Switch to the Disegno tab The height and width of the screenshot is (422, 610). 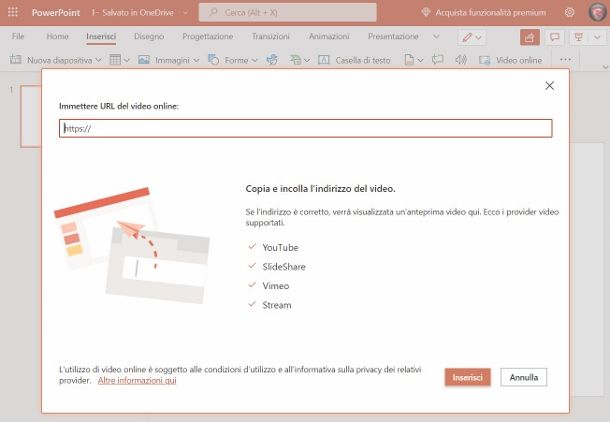pyautogui.click(x=149, y=37)
